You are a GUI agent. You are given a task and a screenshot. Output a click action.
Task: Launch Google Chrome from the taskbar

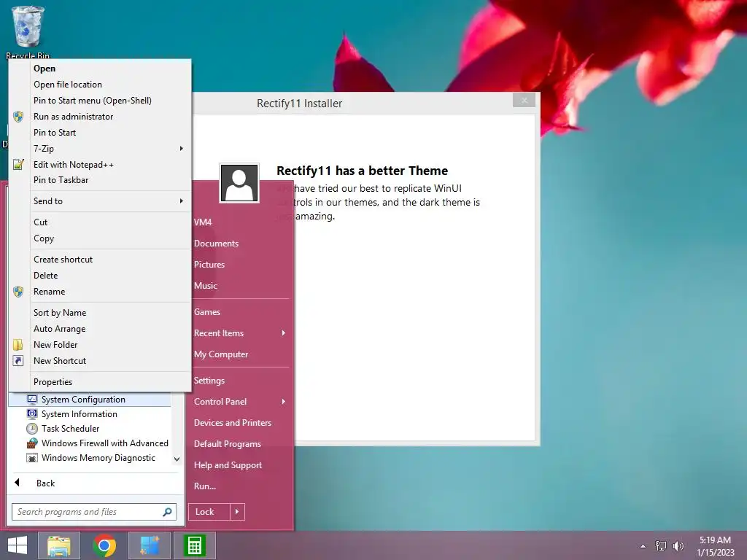(104, 545)
